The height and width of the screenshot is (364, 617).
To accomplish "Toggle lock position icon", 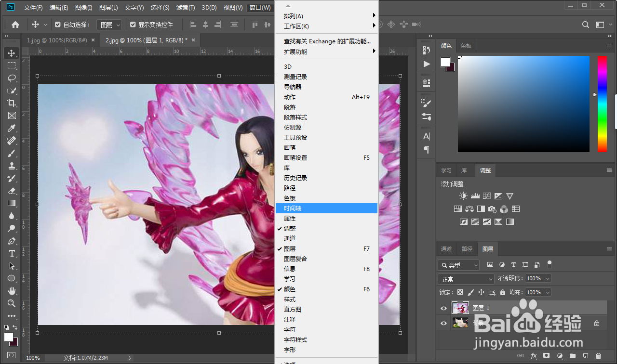I will tap(481, 292).
